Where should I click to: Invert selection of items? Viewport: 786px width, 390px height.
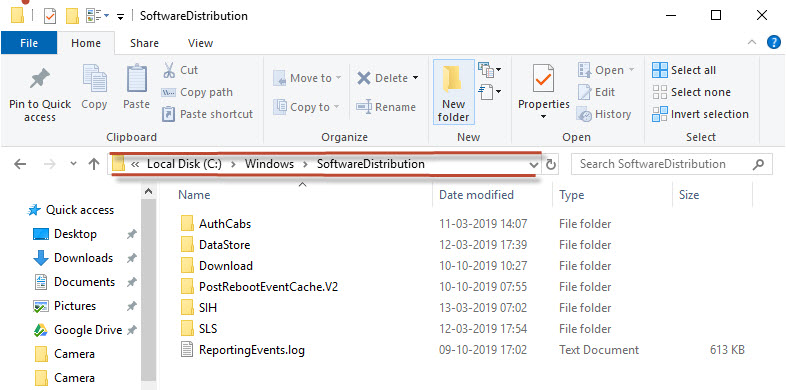pos(700,114)
